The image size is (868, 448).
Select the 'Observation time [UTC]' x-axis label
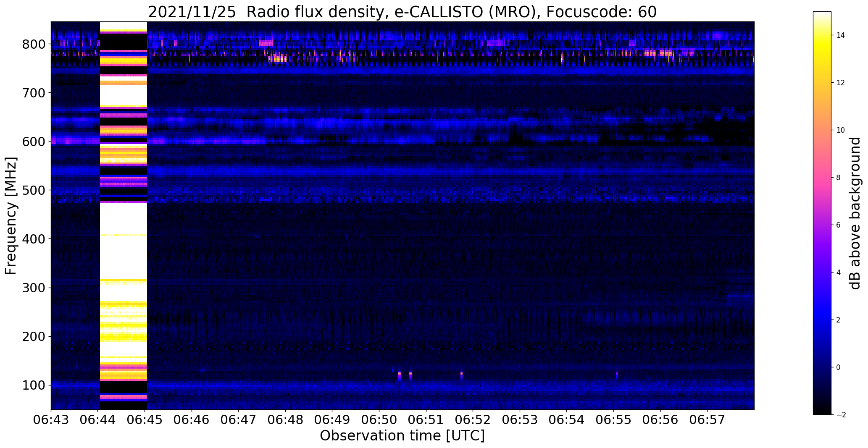(x=402, y=435)
